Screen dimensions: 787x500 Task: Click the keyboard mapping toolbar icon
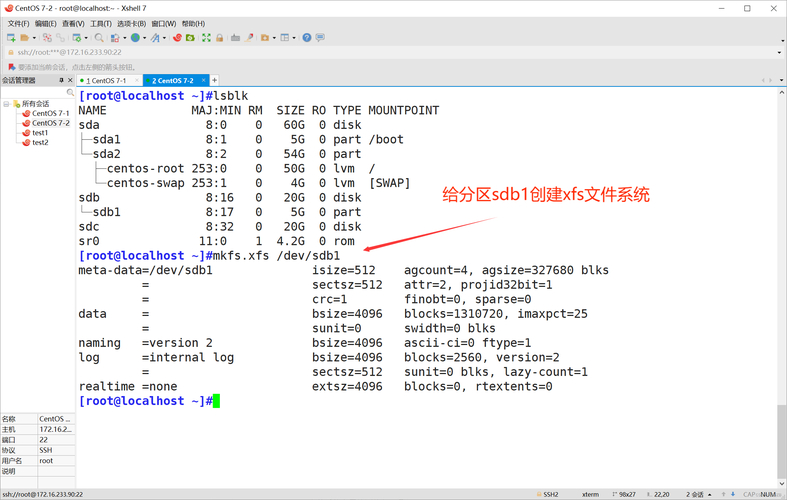[x=235, y=38]
